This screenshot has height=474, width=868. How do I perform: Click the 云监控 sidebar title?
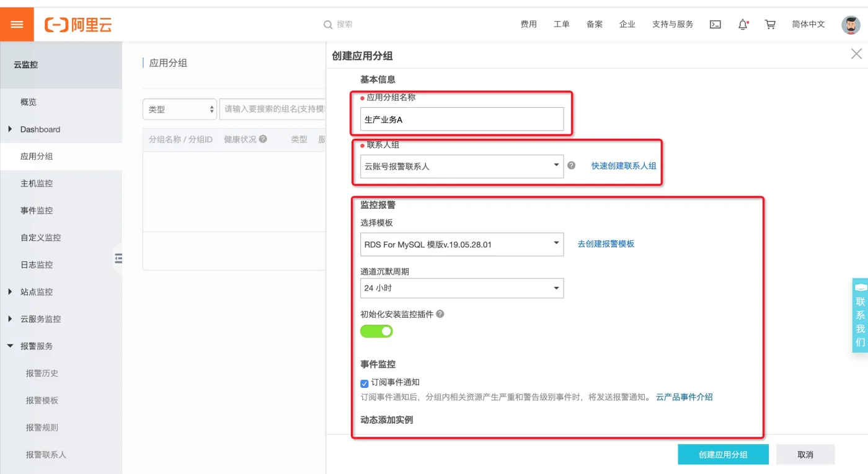pyautogui.click(x=26, y=64)
